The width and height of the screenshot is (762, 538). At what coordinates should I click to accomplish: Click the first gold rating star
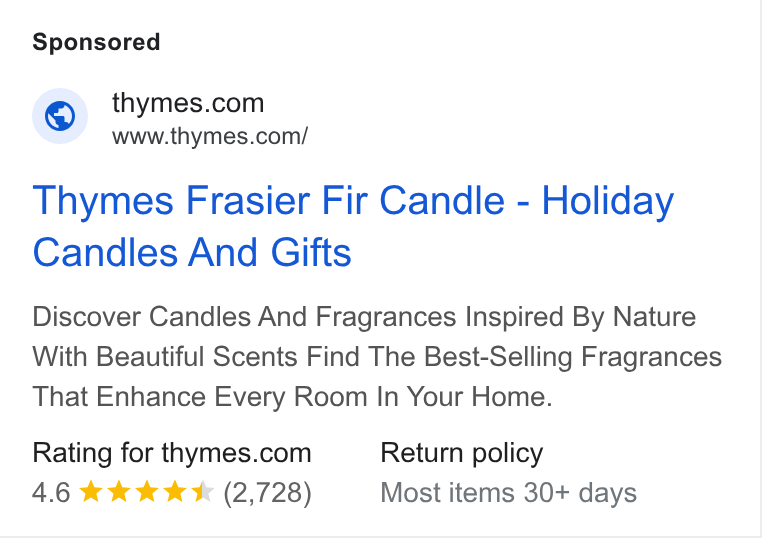[x=90, y=491]
